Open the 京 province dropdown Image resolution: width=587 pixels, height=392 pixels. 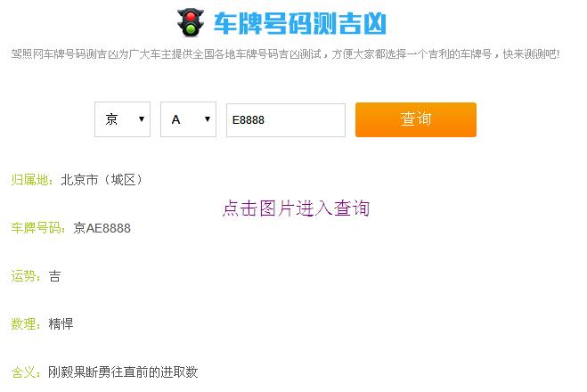pos(122,119)
